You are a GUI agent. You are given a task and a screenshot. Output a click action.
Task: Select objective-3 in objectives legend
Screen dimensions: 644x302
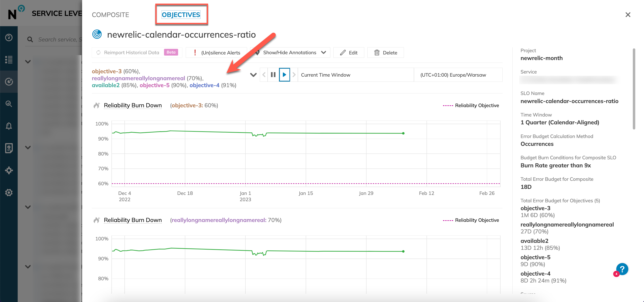pos(107,71)
